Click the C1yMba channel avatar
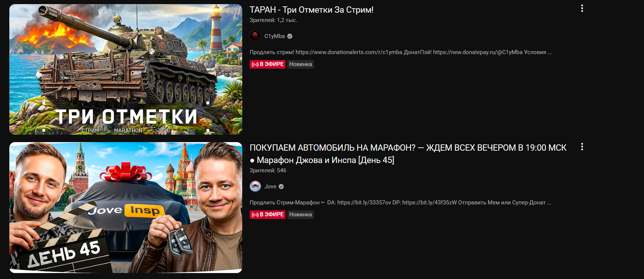This screenshot has width=644, height=279. 255,36
